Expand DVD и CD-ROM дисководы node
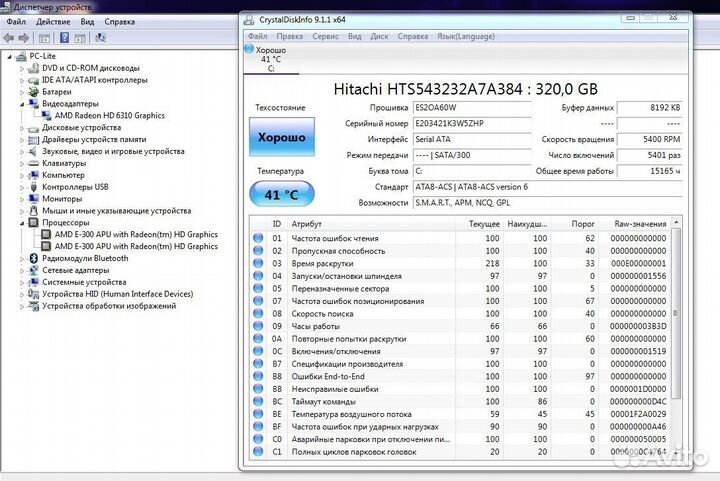Screen dimensions: 720x481 click(22, 69)
